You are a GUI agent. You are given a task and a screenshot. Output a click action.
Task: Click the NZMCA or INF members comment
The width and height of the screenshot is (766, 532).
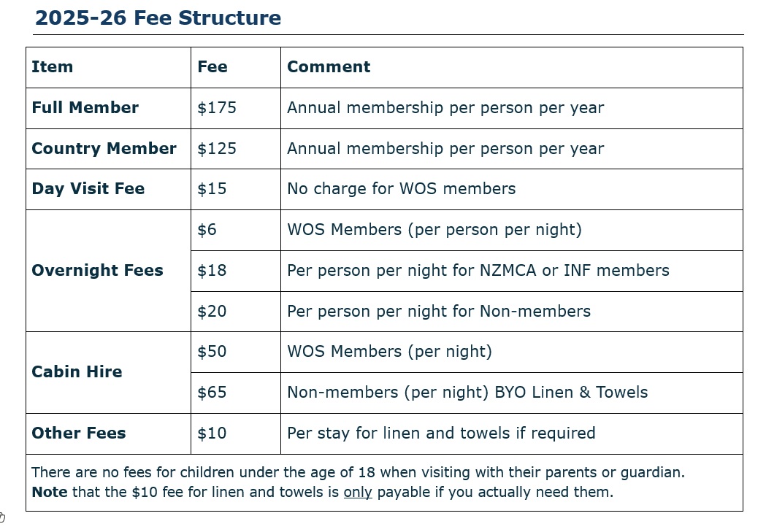pyautogui.click(x=478, y=271)
